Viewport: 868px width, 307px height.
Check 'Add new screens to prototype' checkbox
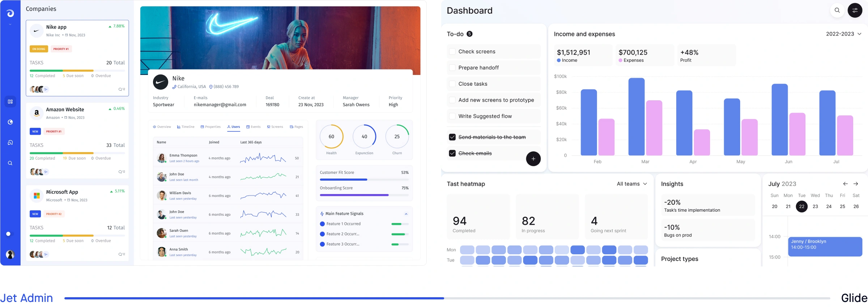tap(452, 100)
